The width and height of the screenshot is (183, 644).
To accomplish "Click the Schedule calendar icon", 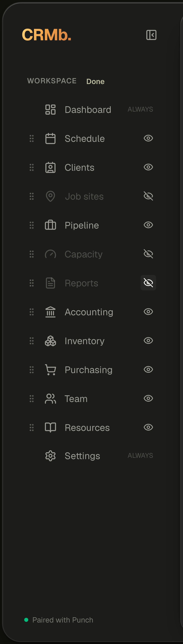I will (x=50, y=139).
